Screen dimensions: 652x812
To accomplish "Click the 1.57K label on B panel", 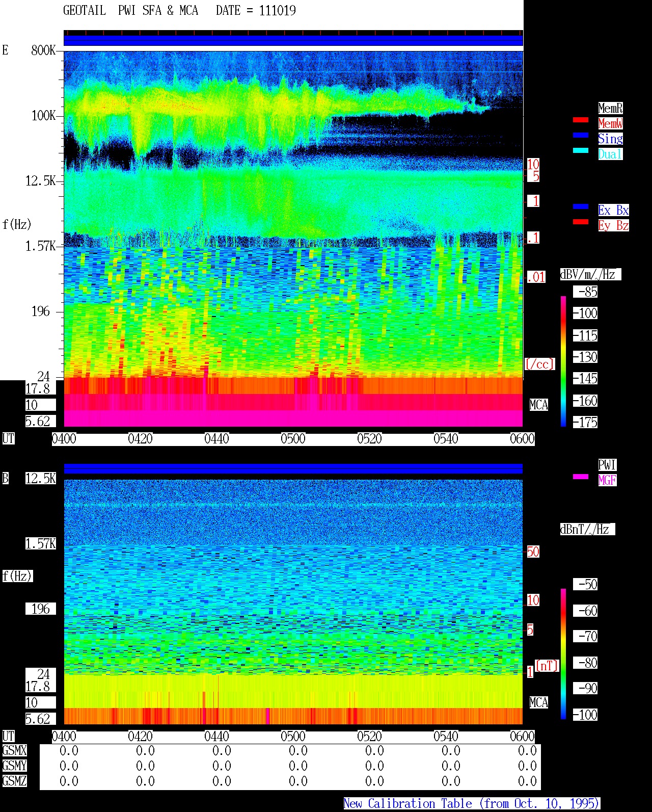I will coord(41,543).
